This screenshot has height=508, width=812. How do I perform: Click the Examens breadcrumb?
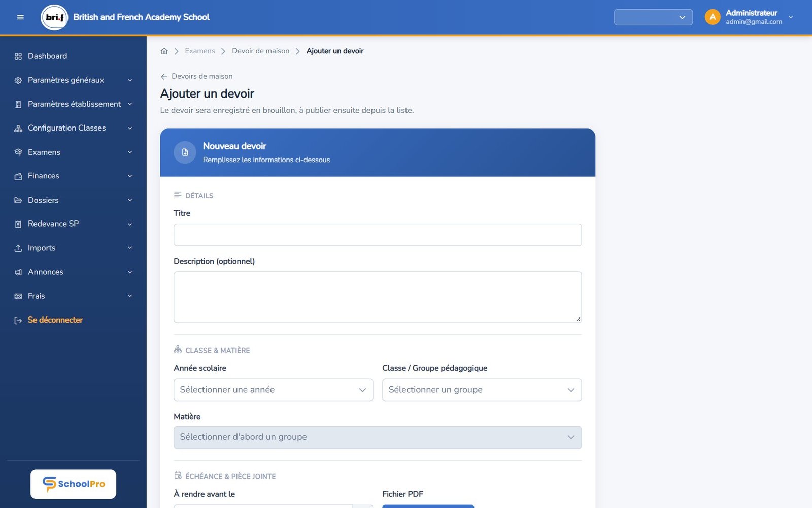coord(200,51)
